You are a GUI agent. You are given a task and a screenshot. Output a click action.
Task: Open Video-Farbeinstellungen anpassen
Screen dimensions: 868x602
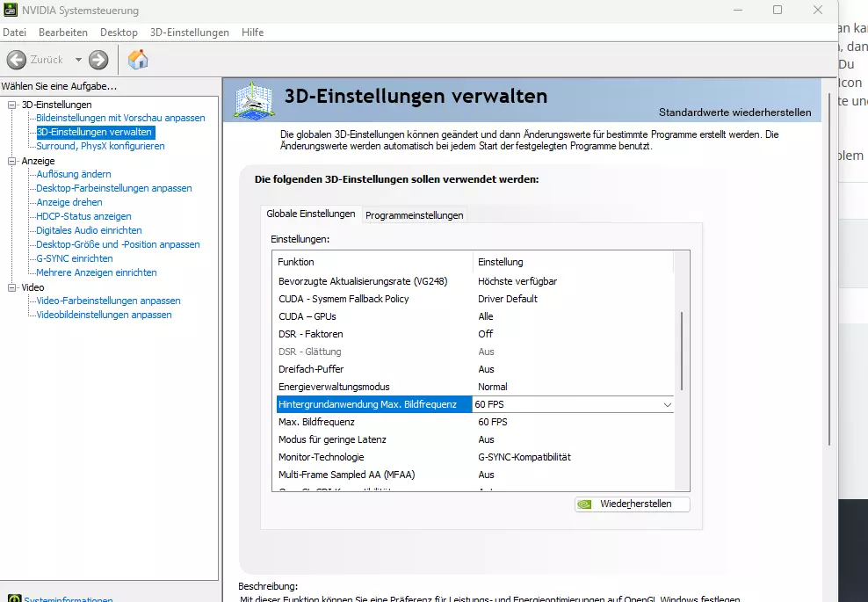pyautogui.click(x=109, y=301)
